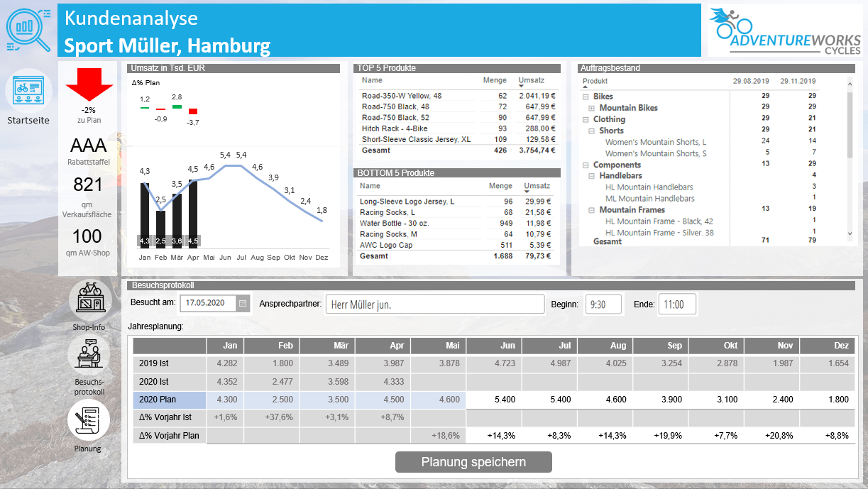Click the Auftragsbestand scrollbar up arrow
Image resolution: width=868 pixels, height=489 pixels.
click(850, 83)
